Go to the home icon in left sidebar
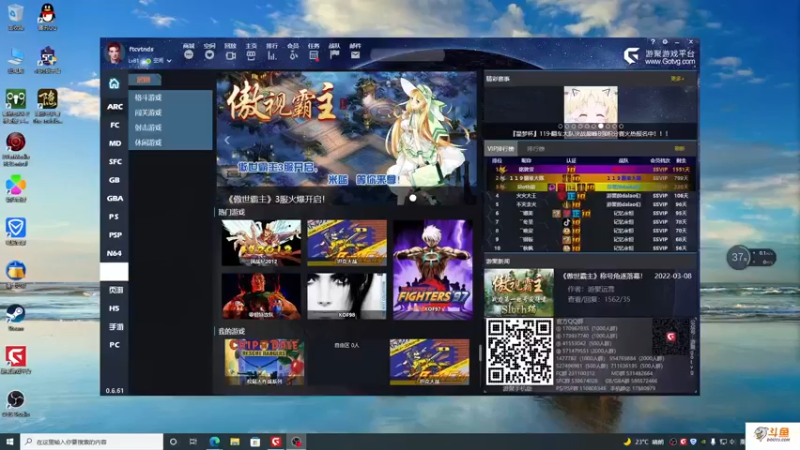The height and width of the screenshot is (450, 800). click(114, 83)
